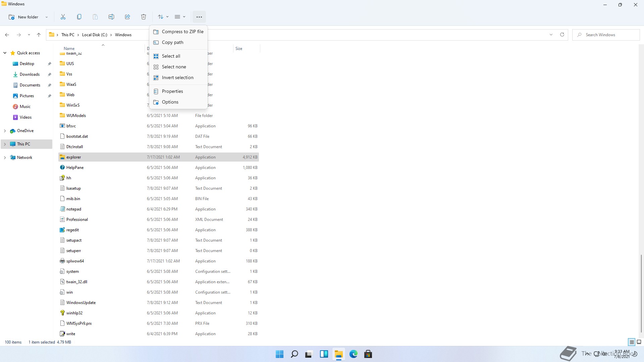Select the WUModels folder
644x362 pixels.
[x=158, y=116]
